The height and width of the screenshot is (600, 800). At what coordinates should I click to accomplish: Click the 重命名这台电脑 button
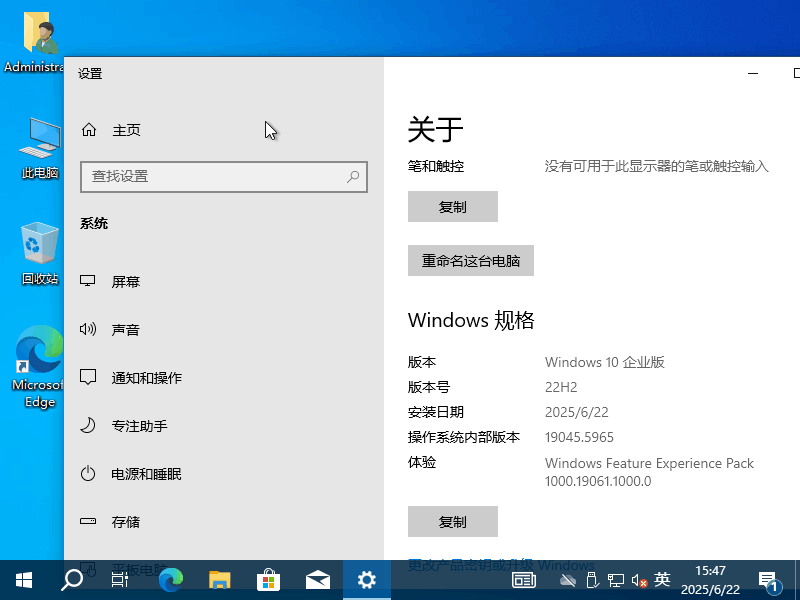click(470, 261)
